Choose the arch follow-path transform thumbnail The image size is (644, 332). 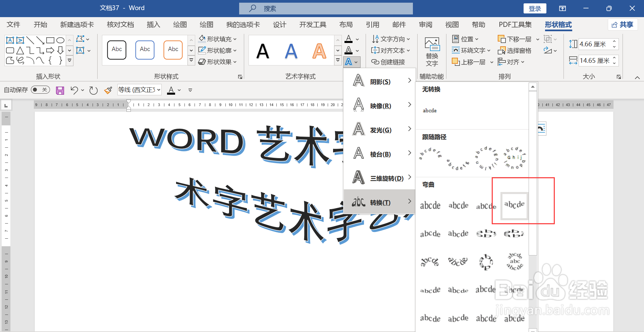pyautogui.click(x=430, y=153)
